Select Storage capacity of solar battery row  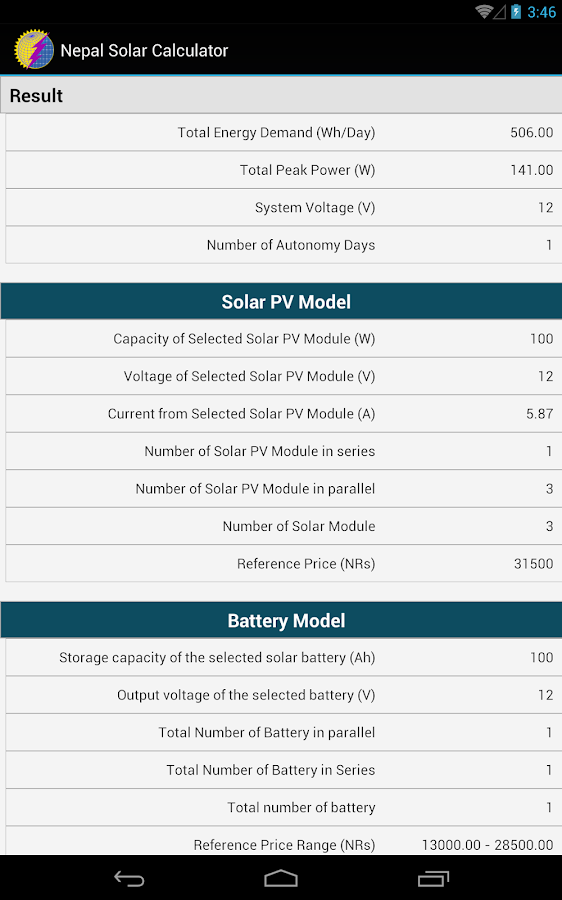click(283, 657)
